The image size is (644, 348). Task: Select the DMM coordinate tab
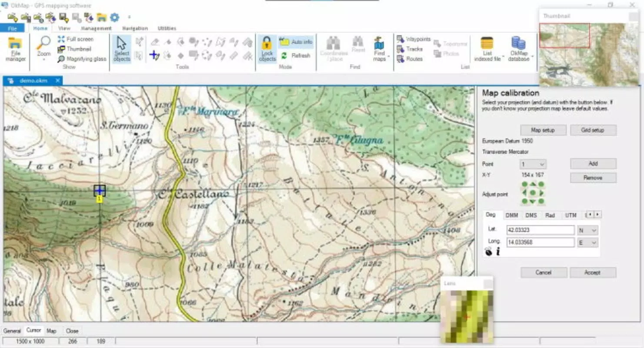512,215
